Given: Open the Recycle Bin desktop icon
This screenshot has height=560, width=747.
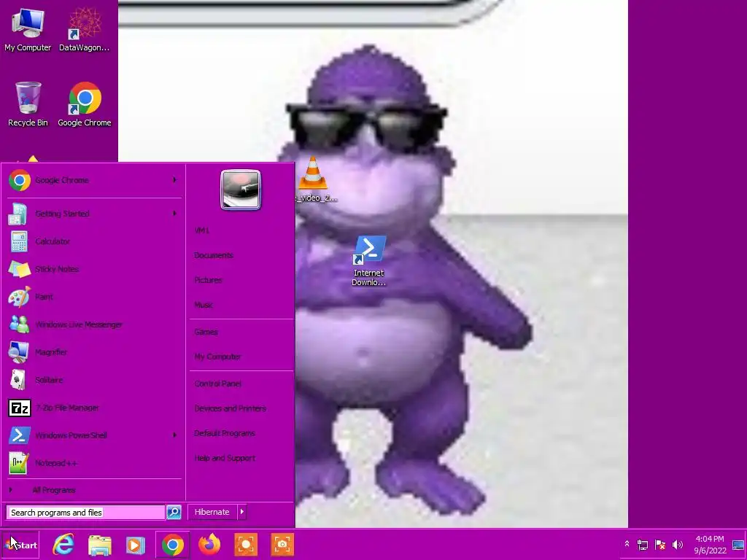Looking at the screenshot, I should [28, 104].
